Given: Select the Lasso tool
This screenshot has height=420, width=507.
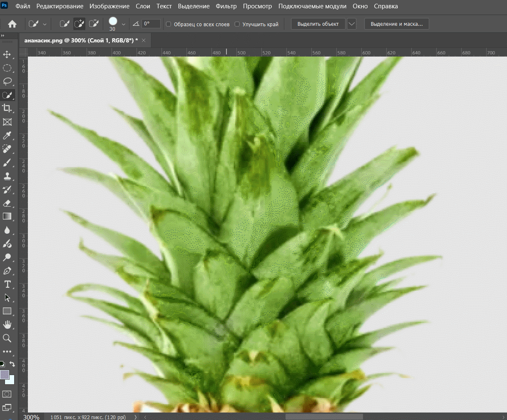Looking at the screenshot, I should click(7, 82).
